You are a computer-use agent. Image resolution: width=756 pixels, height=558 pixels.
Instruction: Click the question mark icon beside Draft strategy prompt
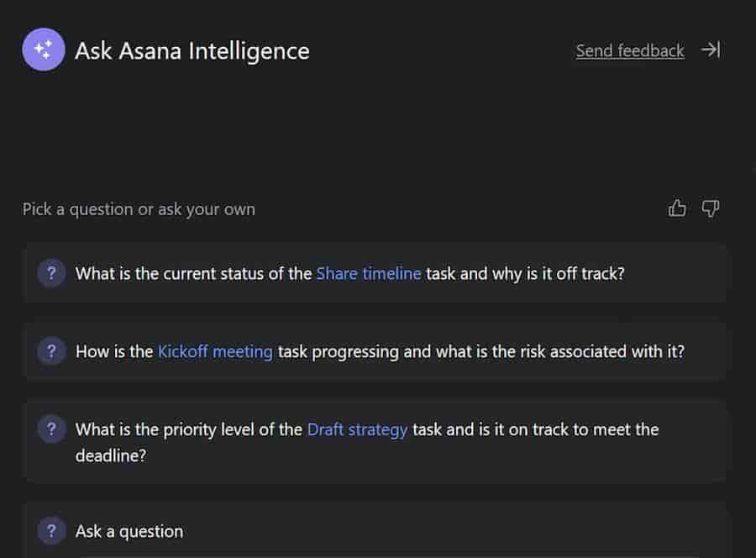51,429
